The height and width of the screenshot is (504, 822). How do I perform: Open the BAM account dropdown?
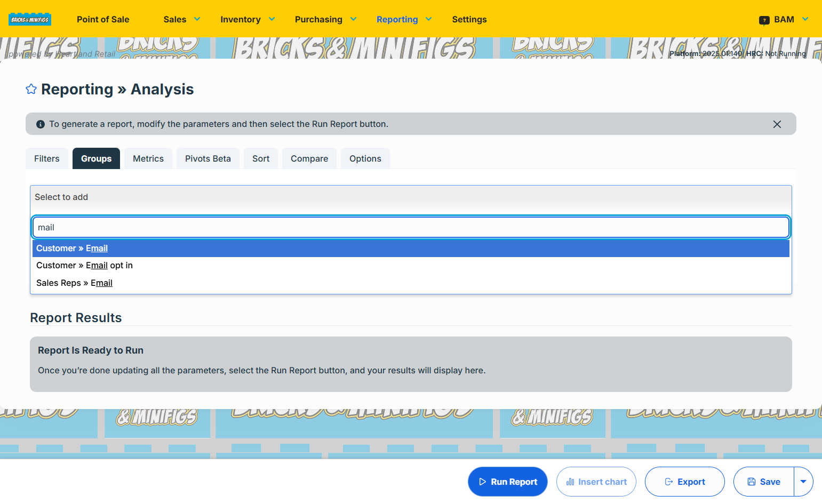pyautogui.click(x=784, y=19)
